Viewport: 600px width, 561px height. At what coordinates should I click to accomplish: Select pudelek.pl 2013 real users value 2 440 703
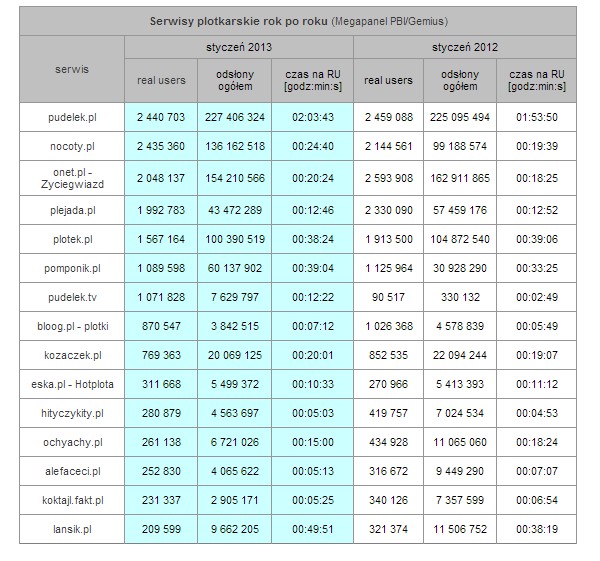point(161,117)
